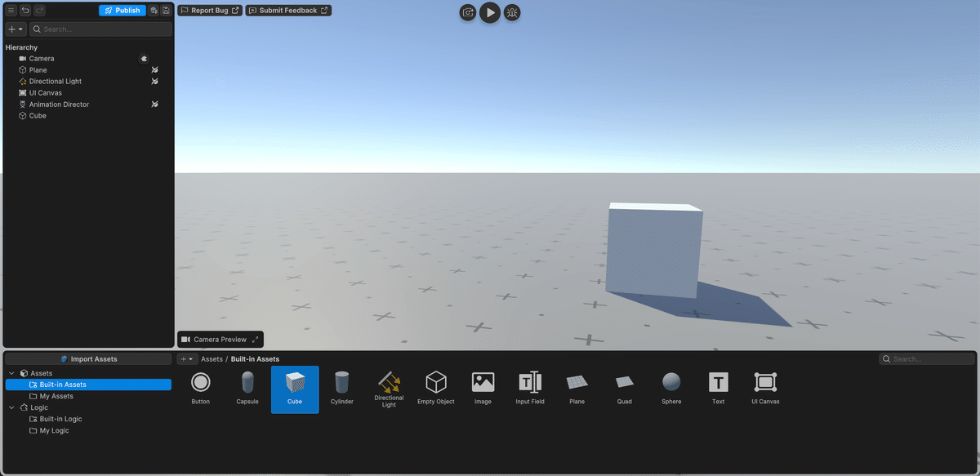
Task: Select the Capsule primitive asset
Action: pyautogui.click(x=247, y=385)
